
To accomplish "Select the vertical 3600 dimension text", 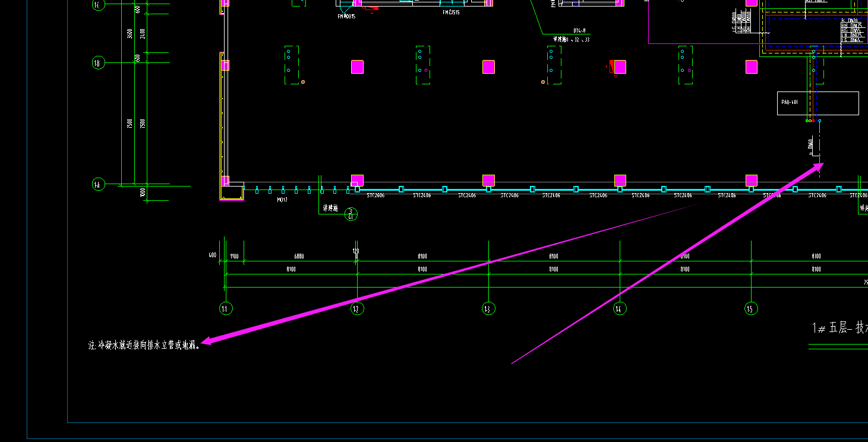I will (130, 34).
